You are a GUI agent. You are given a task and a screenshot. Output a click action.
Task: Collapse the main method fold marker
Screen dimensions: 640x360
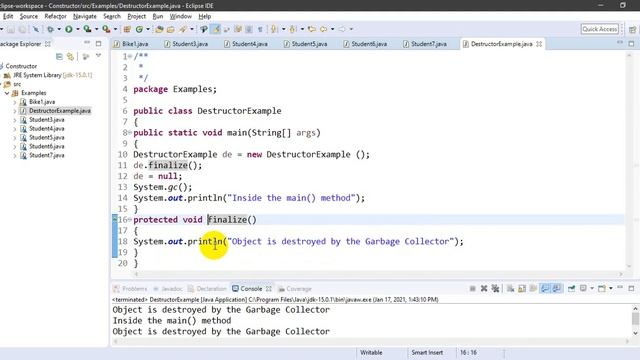(130, 133)
